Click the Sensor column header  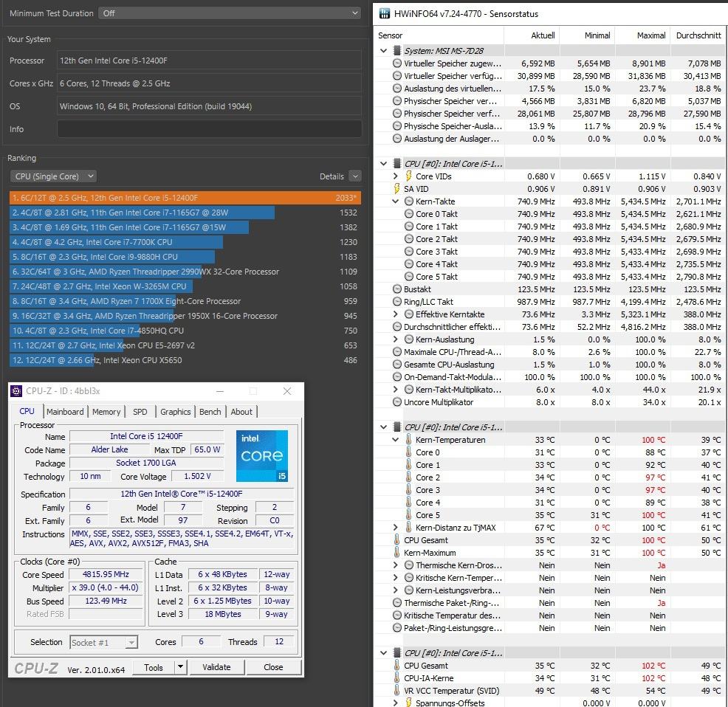point(439,35)
